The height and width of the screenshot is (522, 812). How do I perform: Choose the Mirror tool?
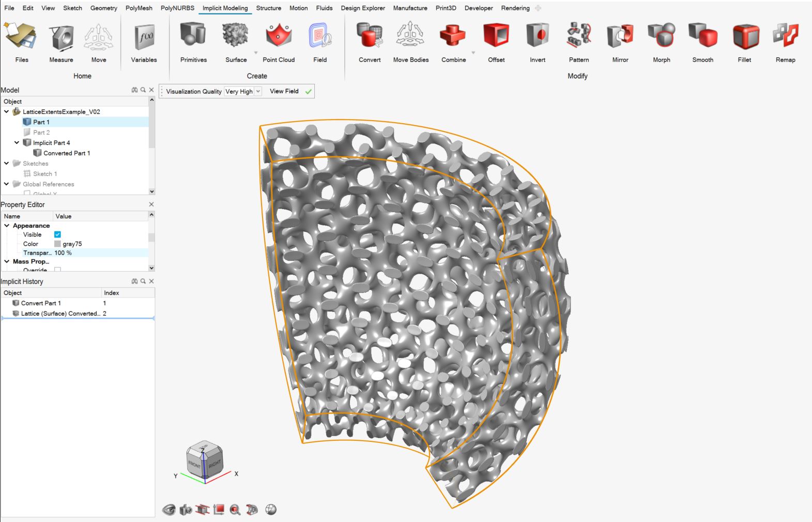(620, 35)
